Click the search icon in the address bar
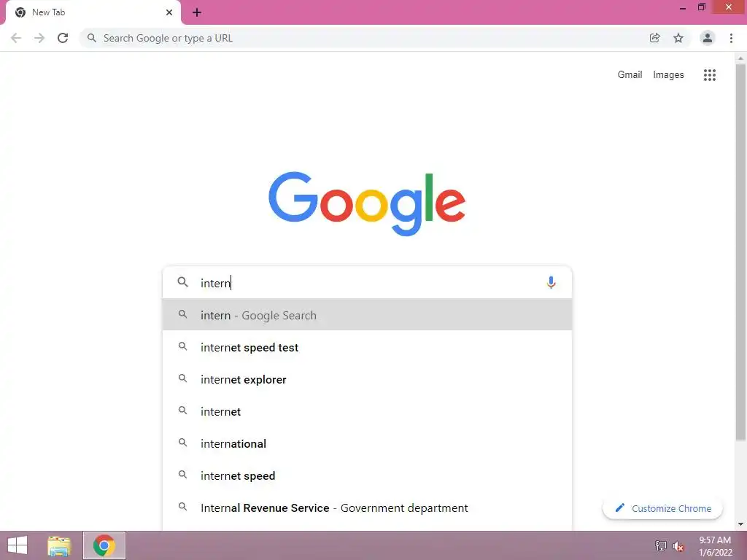The width and height of the screenshot is (747, 560). [x=91, y=38]
